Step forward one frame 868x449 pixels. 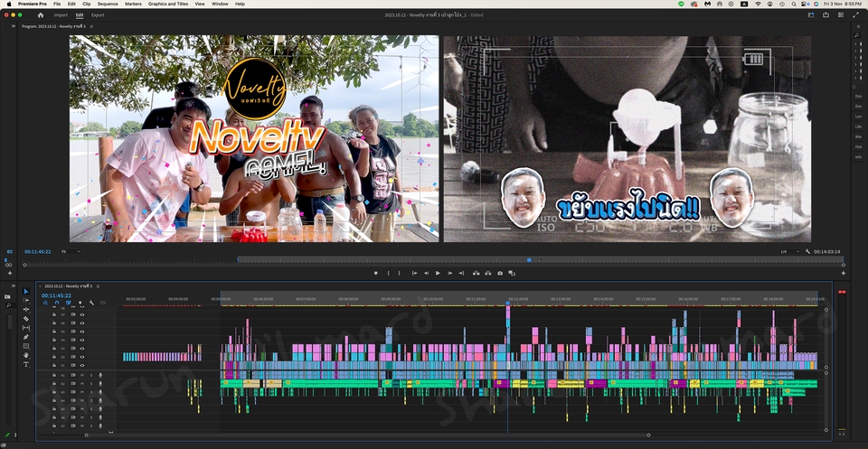(x=449, y=273)
